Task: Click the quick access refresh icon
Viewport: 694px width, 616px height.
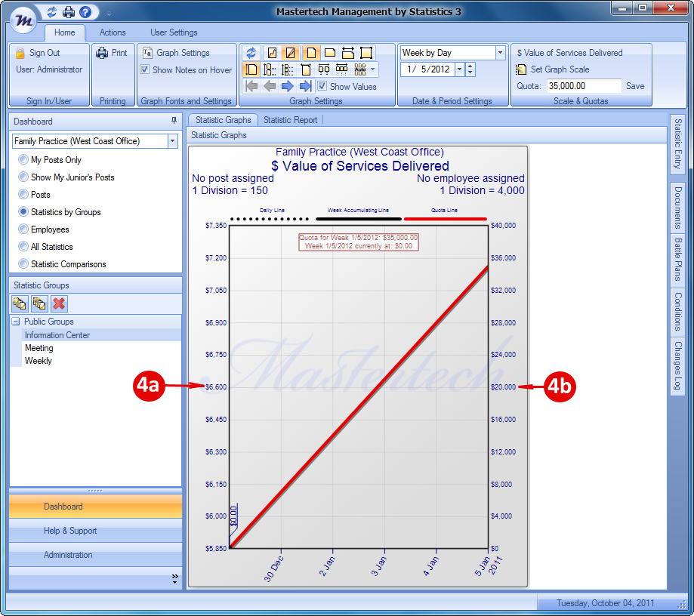Action: pos(52,12)
